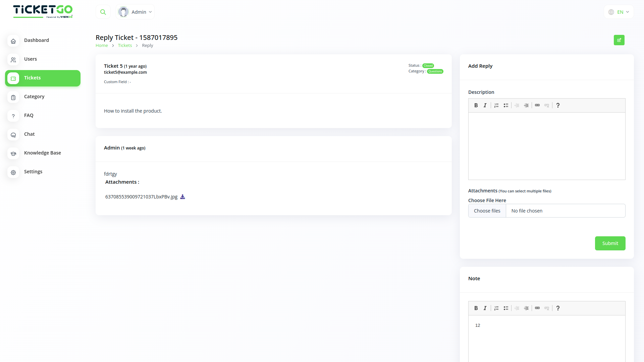
Task: Download the attached jpg file
Action: (182, 197)
